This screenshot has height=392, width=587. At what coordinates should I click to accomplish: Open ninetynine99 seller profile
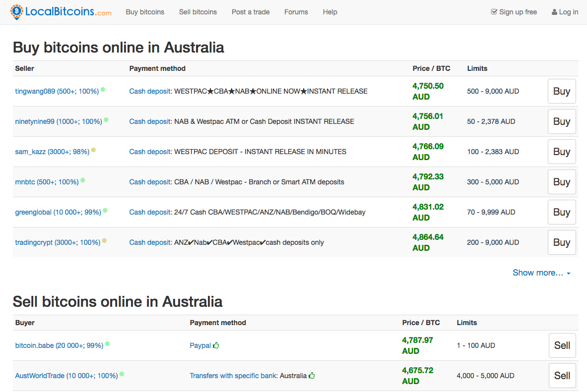[x=59, y=121]
